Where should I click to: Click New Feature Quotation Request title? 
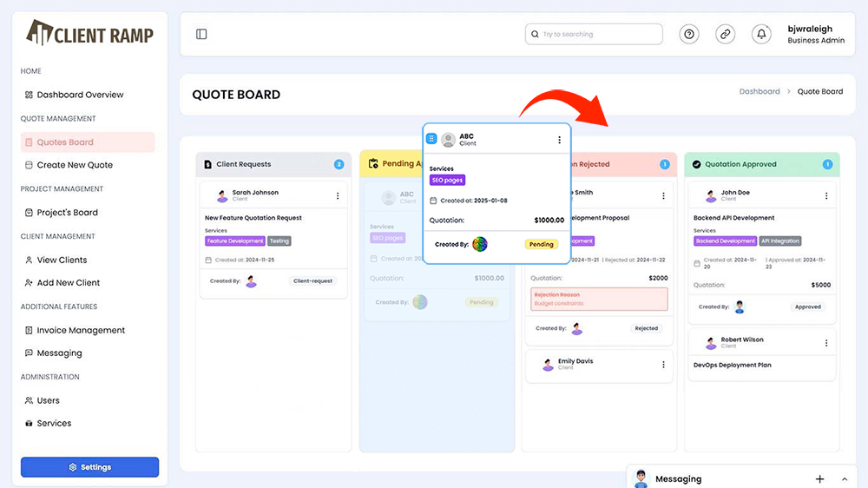coord(253,218)
